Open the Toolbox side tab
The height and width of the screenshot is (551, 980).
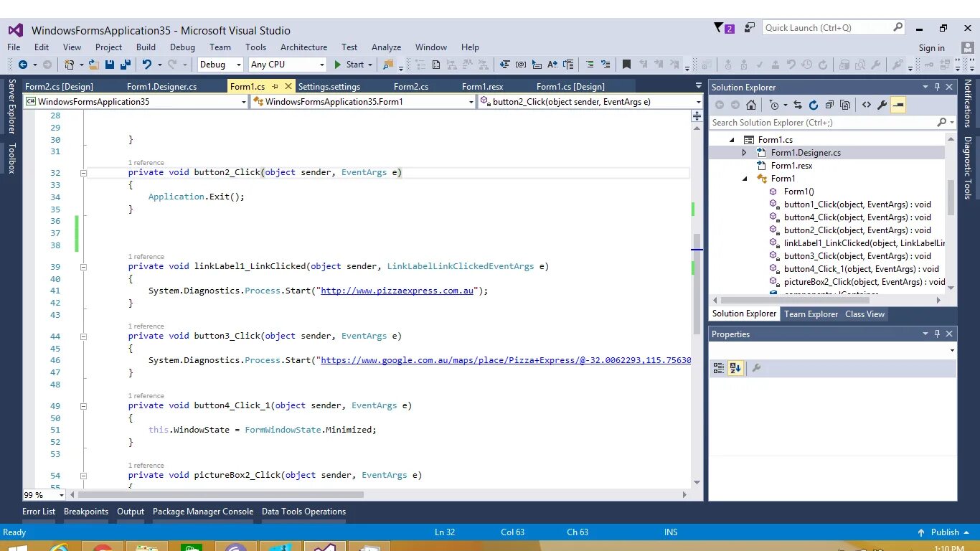(x=11, y=158)
